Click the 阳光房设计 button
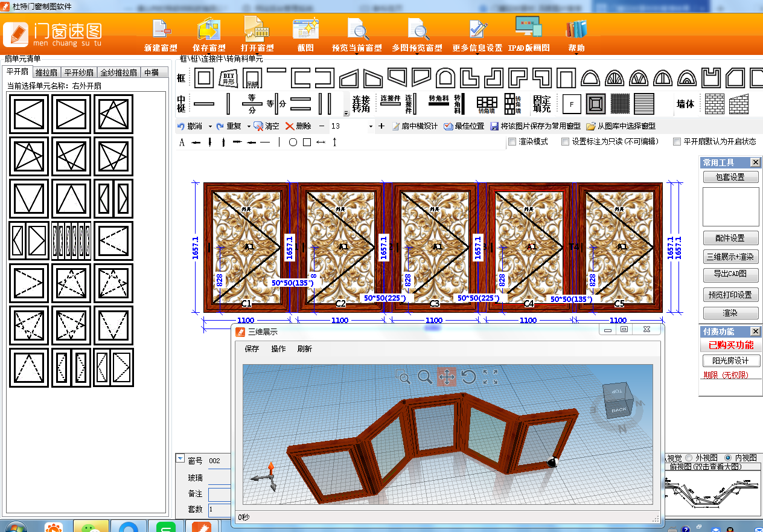The width and height of the screenshot is (763, 532). pos(730,361)
